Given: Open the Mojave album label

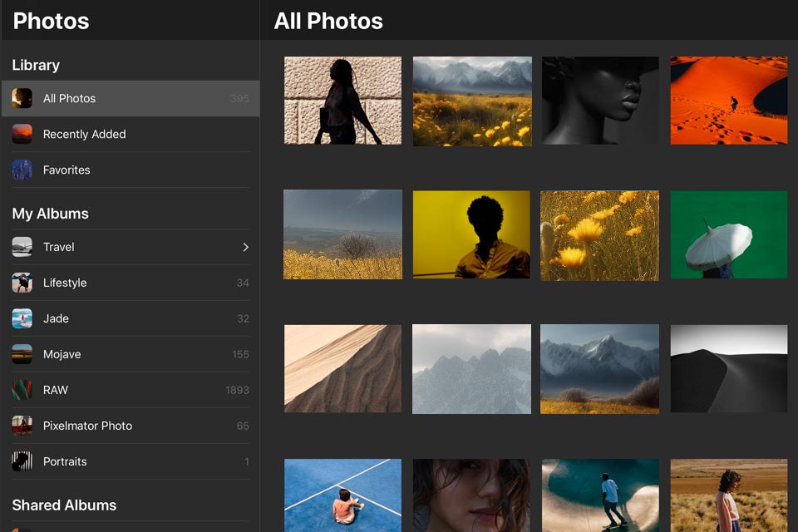Looking at the screenshot, I should pyautogui.click(x=62, y=354).
